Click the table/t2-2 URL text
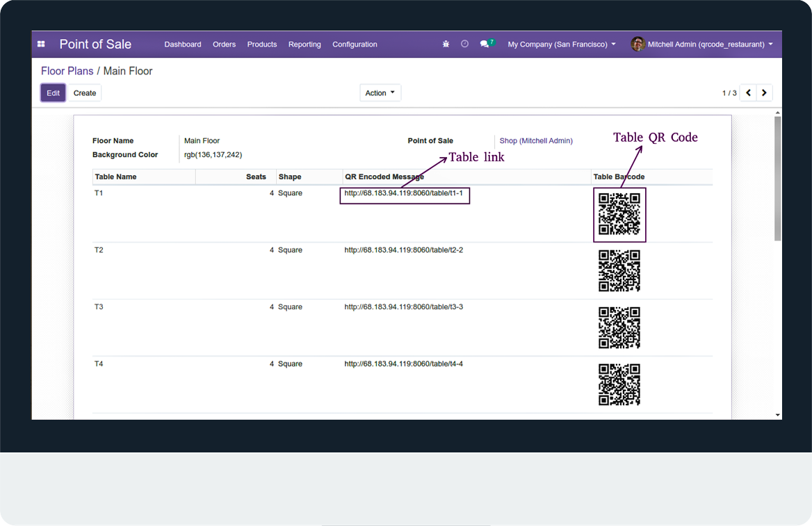This screenshot has width=812, height=526. click(403, 250)
